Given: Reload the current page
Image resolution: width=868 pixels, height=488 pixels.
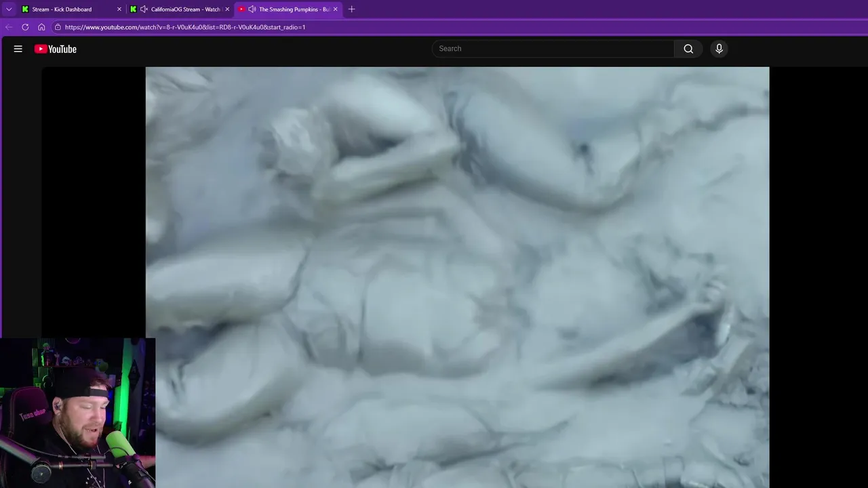Looking at the screenshot, I should (x=25, y=27).
